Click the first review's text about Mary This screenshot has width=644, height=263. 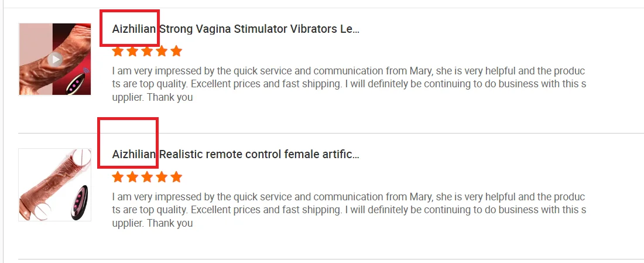(x=348, y=71)
